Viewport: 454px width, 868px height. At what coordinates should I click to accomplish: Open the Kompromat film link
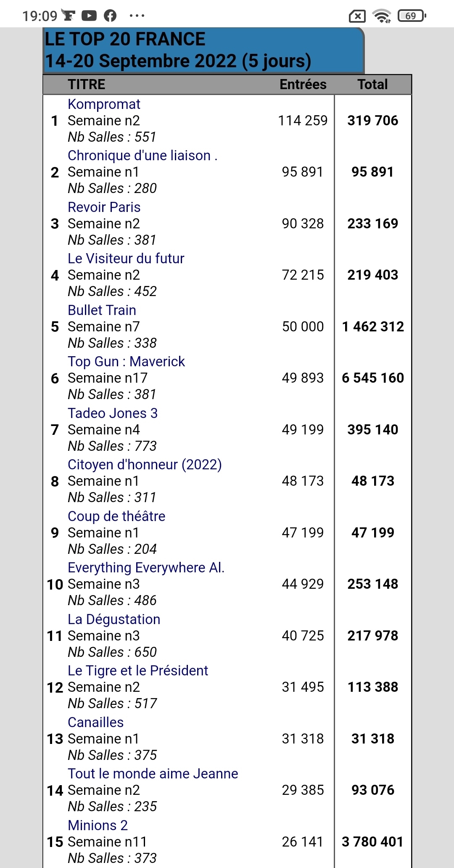(104, 104)
